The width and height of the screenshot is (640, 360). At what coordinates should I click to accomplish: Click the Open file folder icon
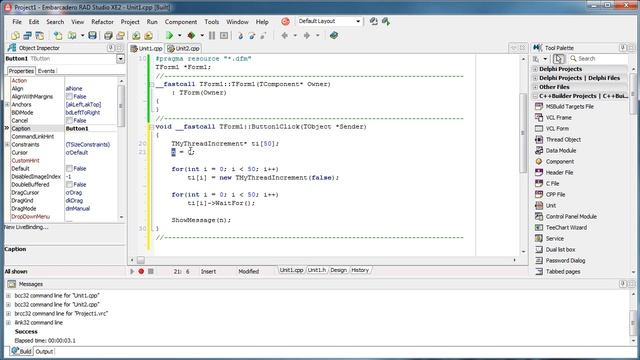(x=72, y=36)
